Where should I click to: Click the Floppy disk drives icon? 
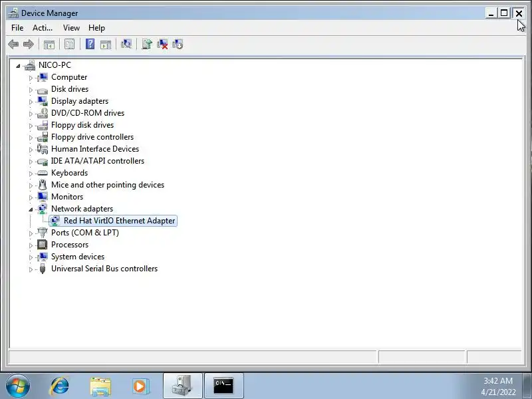(x=43, y=125)
